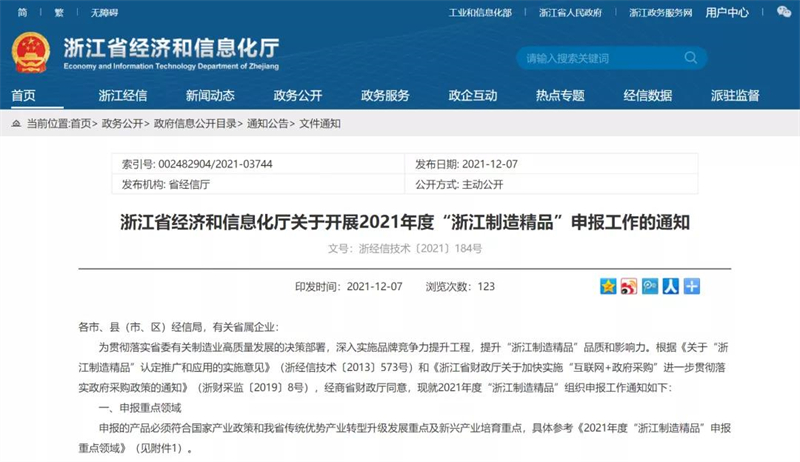Switch to traditional Chinese (繁)
Screen dimensions: 800x462
tap(59, 12)
